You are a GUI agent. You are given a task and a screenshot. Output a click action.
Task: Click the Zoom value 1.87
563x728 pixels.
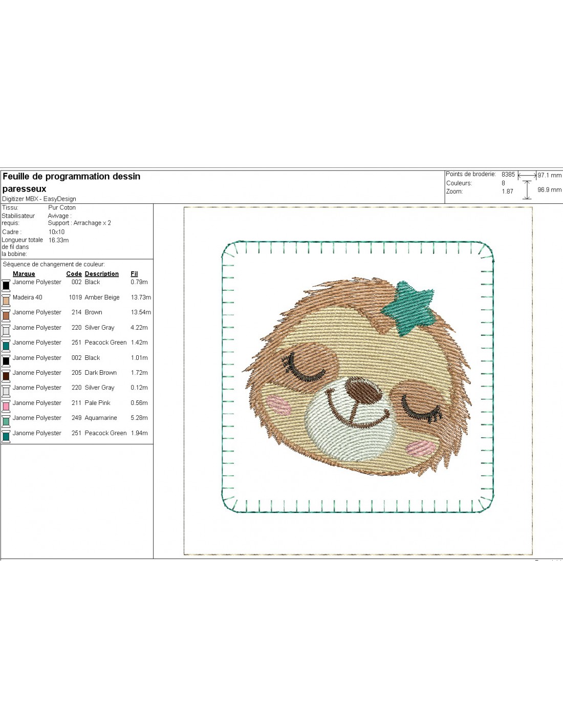(507, 191)
